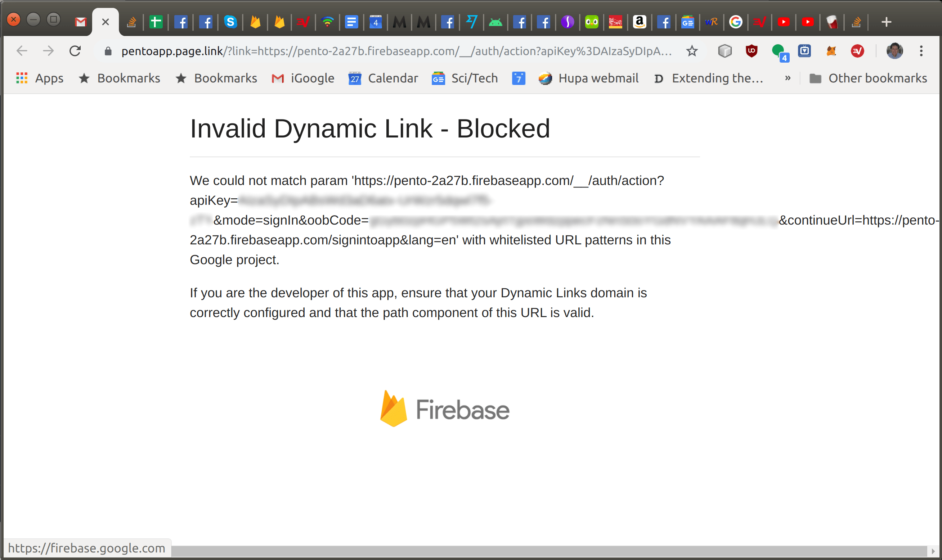Open the Chrome profile avatar

tap(894, 51)
